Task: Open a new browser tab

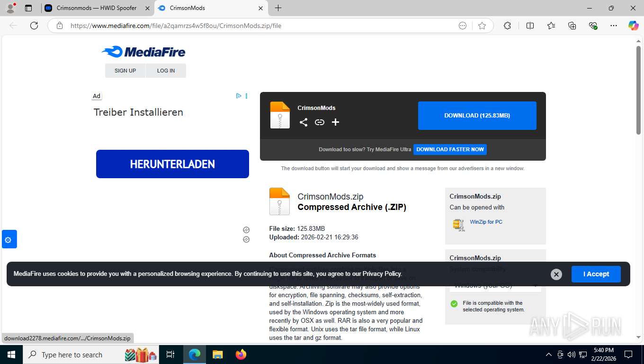Action: [x=278, y=8]
